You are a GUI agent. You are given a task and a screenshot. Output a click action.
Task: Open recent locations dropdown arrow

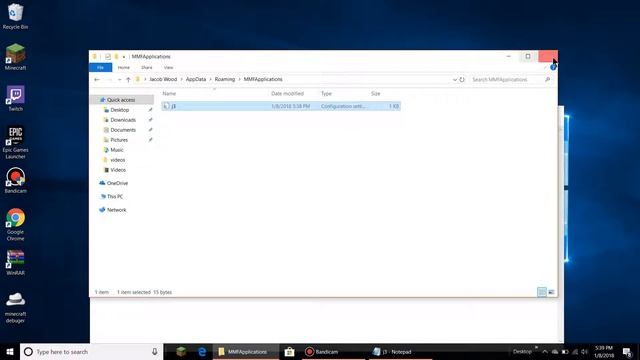pos(119,80)
